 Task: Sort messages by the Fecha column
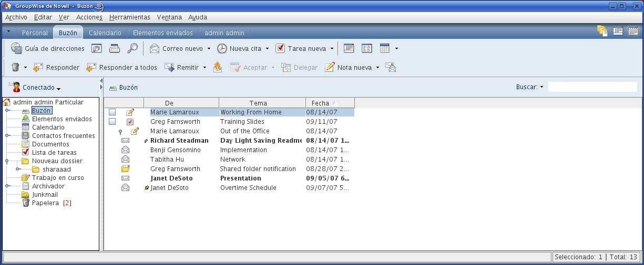(x=330, y=103)
